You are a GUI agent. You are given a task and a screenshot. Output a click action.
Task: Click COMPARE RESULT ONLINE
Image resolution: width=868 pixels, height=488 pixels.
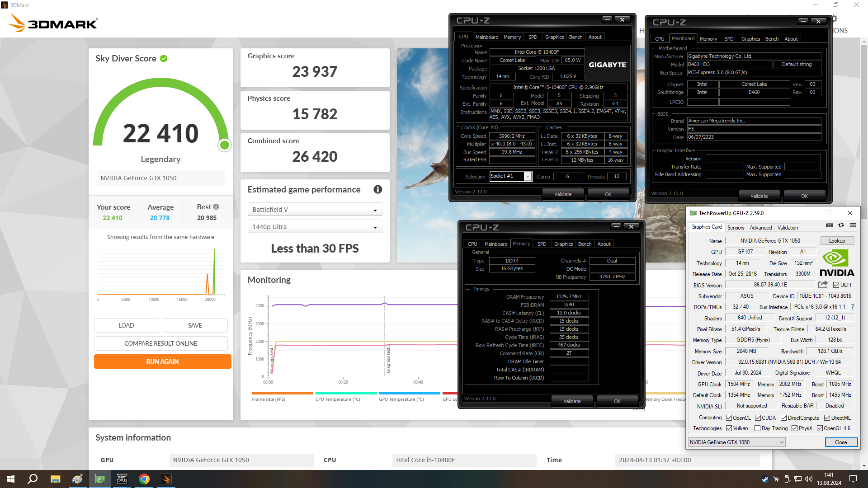click(x=160, y=343)
